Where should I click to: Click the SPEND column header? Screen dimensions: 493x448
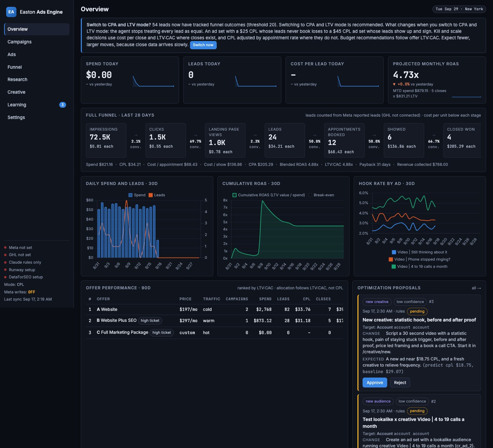pyautogui.click(x=265, y=299)
